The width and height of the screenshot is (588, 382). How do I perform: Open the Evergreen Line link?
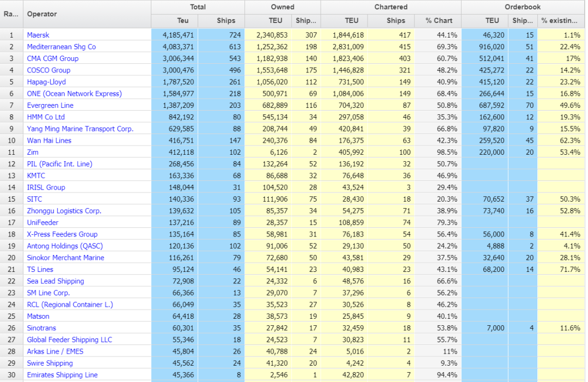coord(50,105)
